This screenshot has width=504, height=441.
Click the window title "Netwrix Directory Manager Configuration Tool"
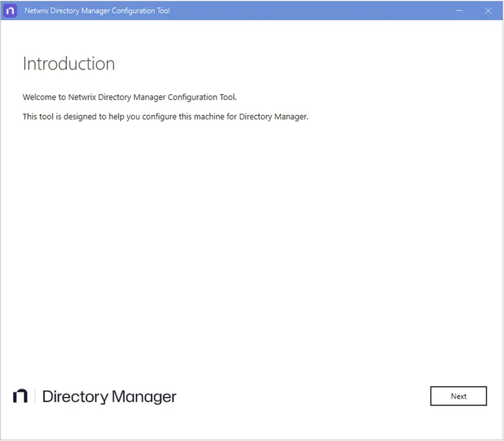tap(97, 11)
